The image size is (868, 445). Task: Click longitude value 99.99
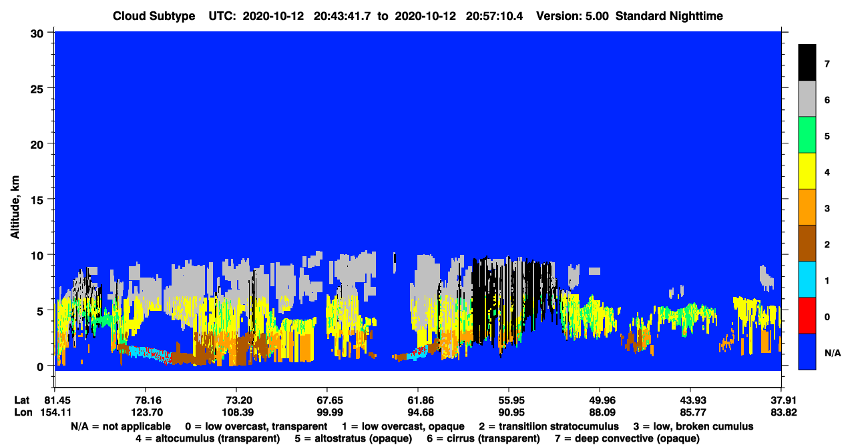tap(327, 412)
